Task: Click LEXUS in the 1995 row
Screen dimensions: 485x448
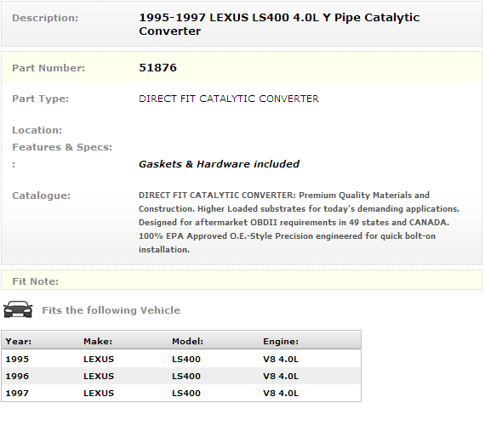Action: (99, 359)
